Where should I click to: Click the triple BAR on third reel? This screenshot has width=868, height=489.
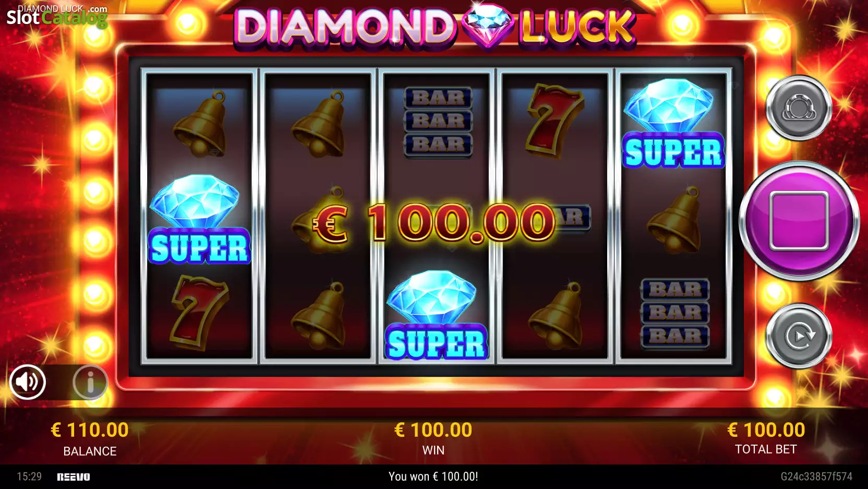(438, 122)
